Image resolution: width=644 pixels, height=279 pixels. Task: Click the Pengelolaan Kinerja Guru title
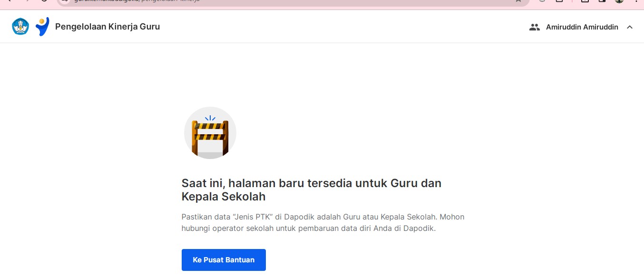click(107, 27)
